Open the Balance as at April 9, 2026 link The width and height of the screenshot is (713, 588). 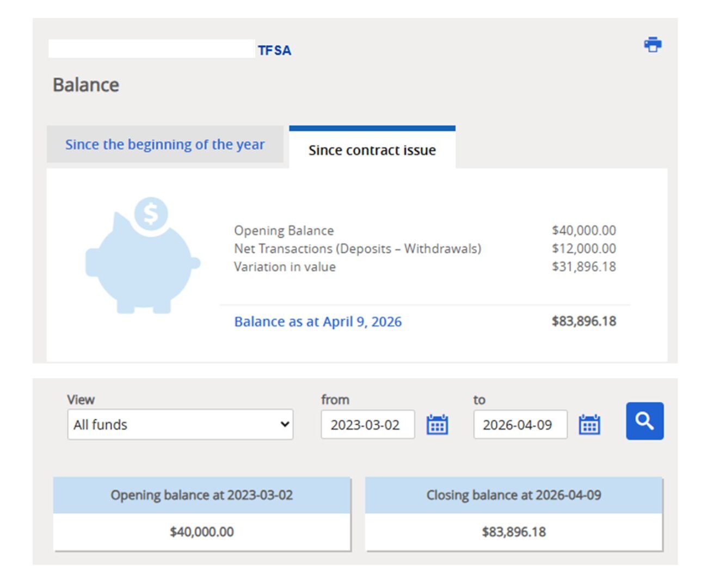[x=318, y=322]
